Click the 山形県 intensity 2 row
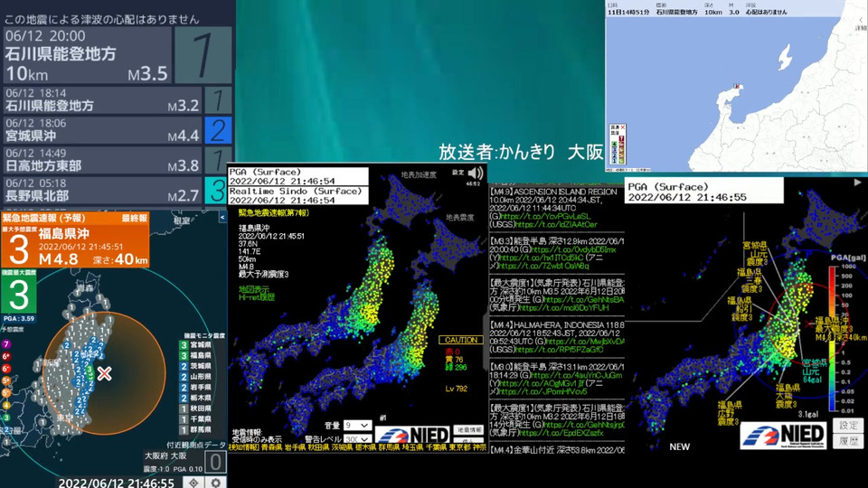Viewport: 868px width, 488px height. [x=195, y=376]
